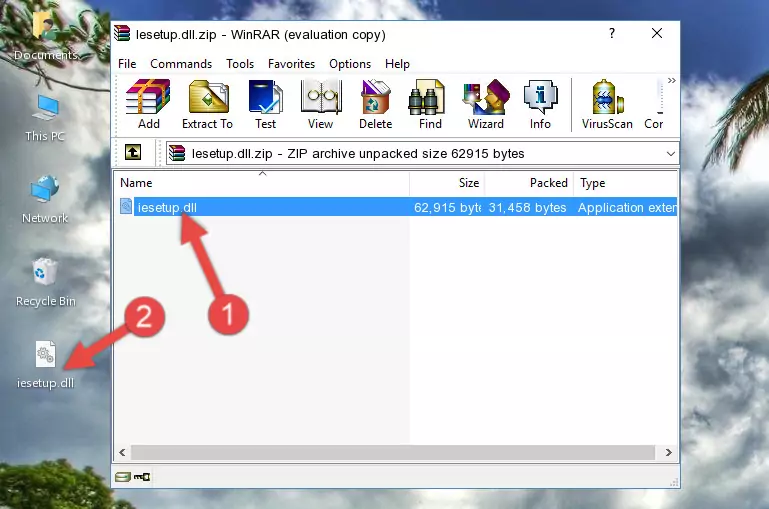This screenshot has width=769, height=509.
Task: Open the archive path dropdown
Action: (x=670, y=153)
